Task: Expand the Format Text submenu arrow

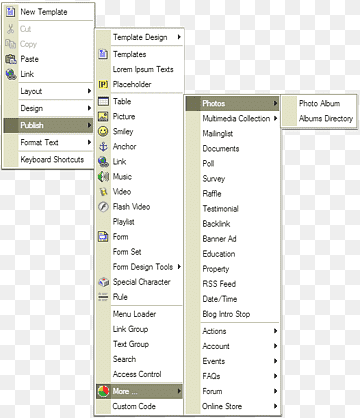Action: pos(89,142)
